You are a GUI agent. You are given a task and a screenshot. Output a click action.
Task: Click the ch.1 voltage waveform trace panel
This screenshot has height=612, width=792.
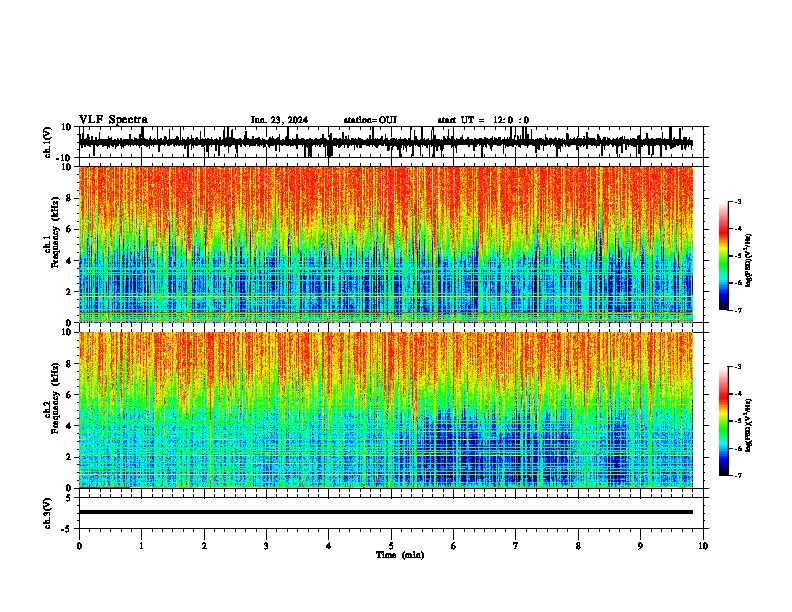point(391,142)
